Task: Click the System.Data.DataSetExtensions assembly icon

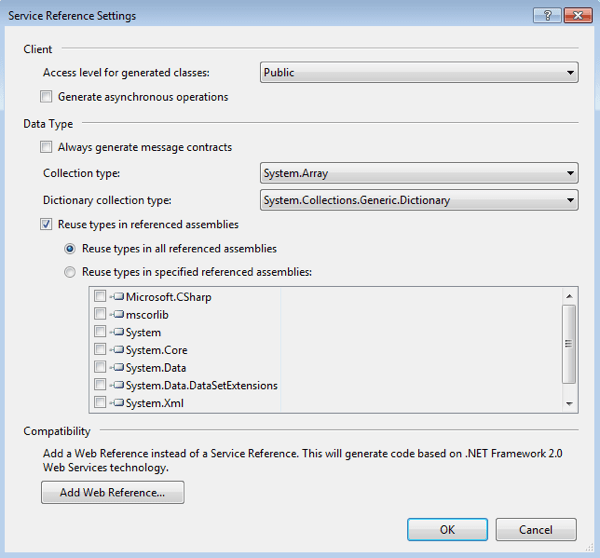Action: (x=117, y=386)
